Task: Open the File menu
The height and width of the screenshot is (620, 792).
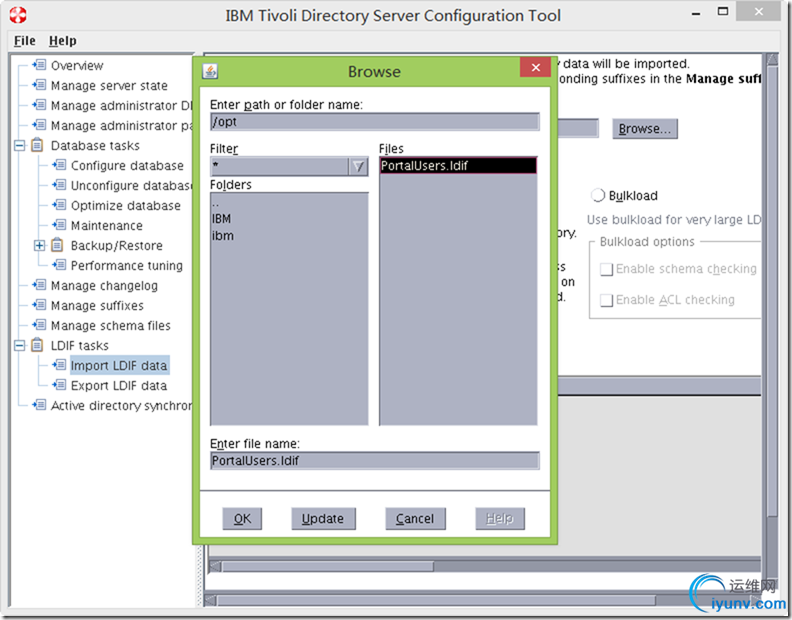Action: pos(24,40)
